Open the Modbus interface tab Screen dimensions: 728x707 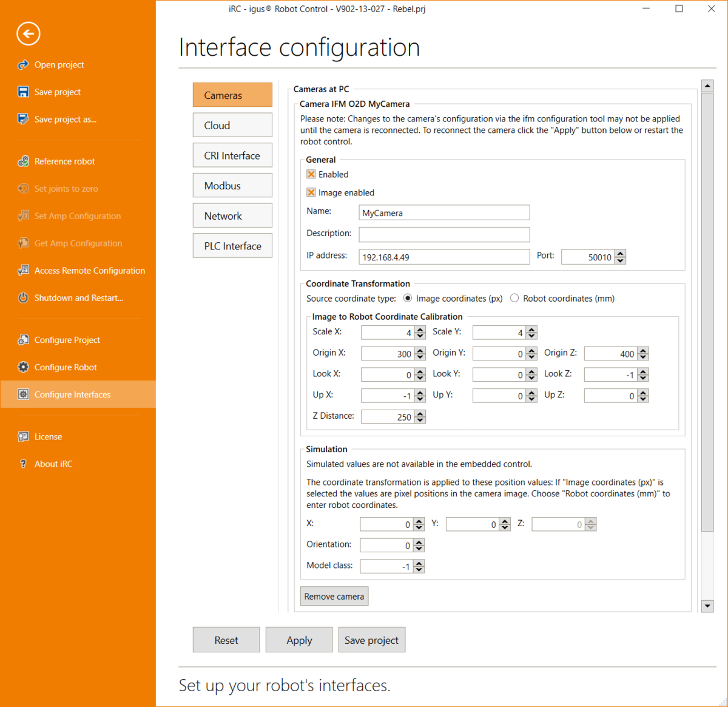(232, 185)
